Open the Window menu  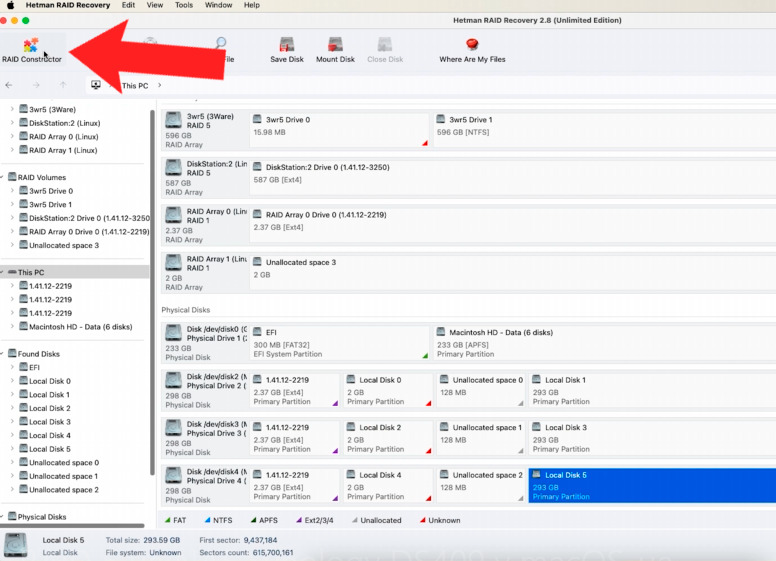pyautogui.click(x=218, y=5)
